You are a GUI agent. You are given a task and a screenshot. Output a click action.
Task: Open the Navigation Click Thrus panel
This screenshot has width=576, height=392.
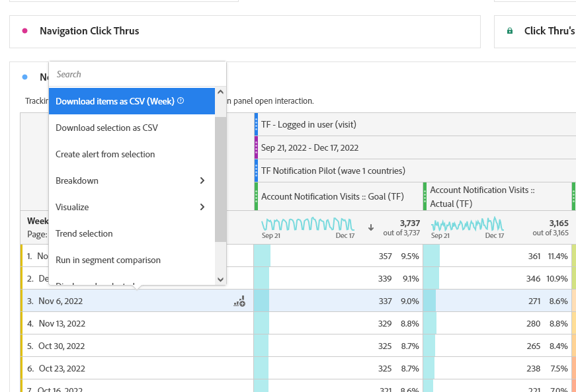tap(89, 31)
